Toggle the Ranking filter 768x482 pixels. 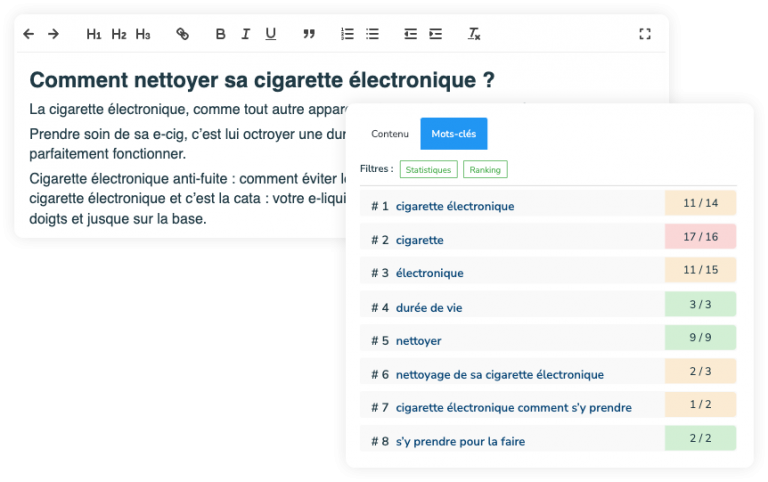485,169
